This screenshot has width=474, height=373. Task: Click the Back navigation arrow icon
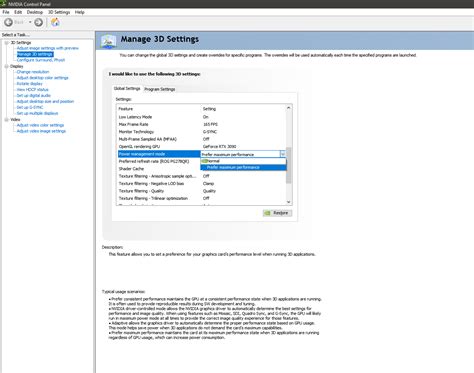coord(8,22)
